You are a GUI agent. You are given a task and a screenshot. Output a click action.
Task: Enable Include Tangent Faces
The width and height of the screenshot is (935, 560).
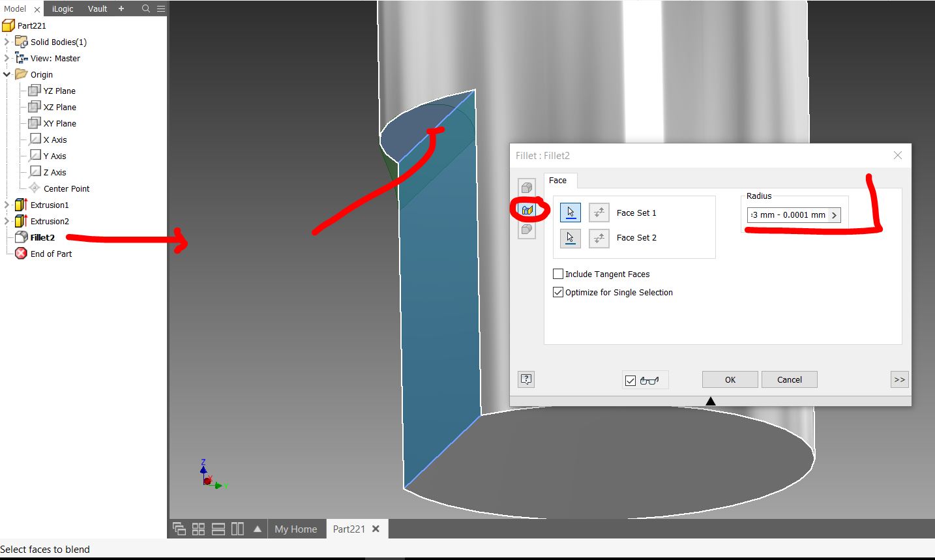click(x=558, y=274)
